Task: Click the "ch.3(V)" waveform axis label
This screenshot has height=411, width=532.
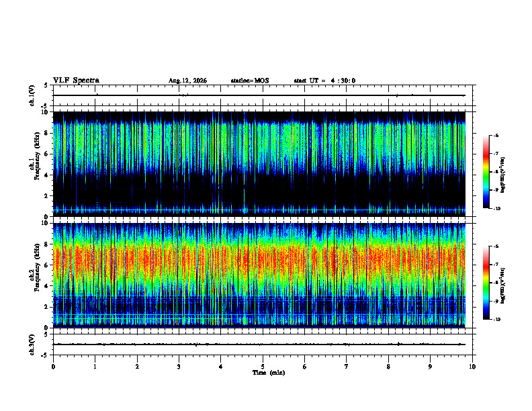Action: (32, 345)
